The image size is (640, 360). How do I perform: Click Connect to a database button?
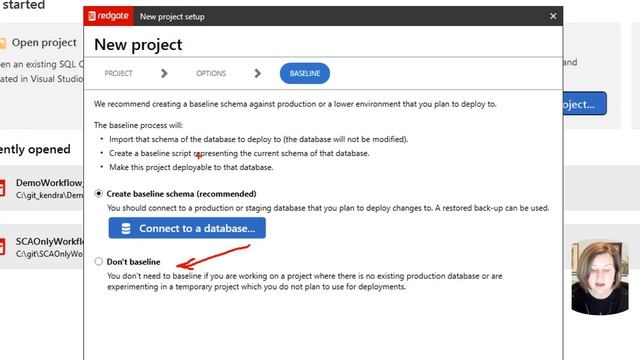(187, 228)
